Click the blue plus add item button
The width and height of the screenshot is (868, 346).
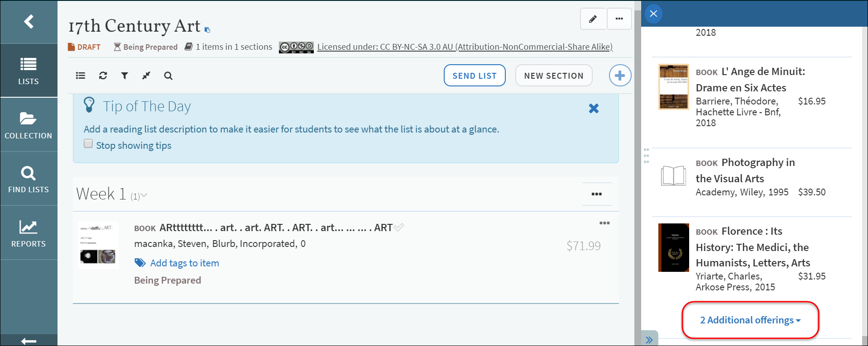pyautogui.click(x=619, y=76)
